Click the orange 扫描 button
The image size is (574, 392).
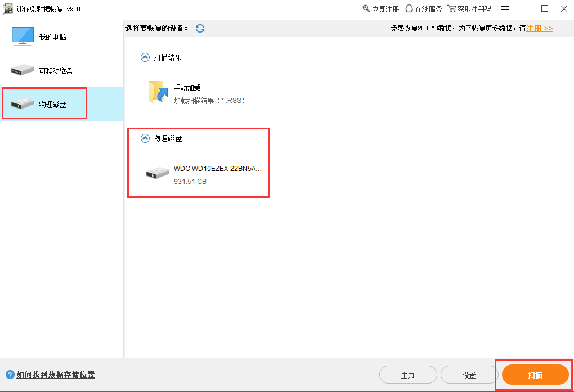coord(535,375)
